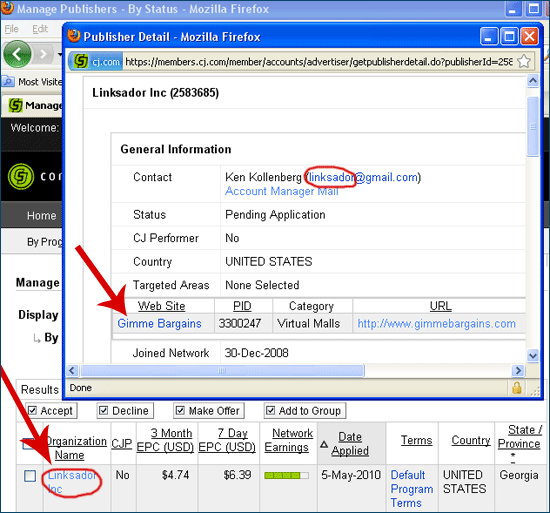Sort results by the Terms column
This screenshot has height=513, width=550.
point(416,440)
